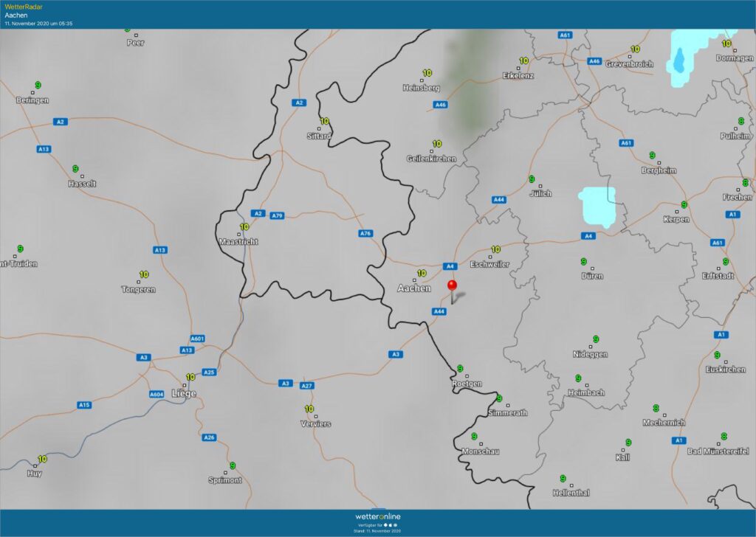Select the Verviers city label
Screen dimensions: 756x537
tap(316, 424)
